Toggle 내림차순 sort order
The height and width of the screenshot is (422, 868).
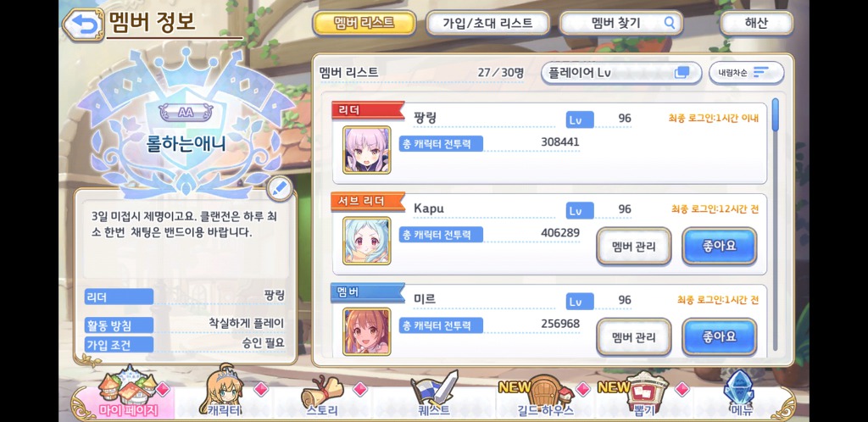tap(746, 73)
